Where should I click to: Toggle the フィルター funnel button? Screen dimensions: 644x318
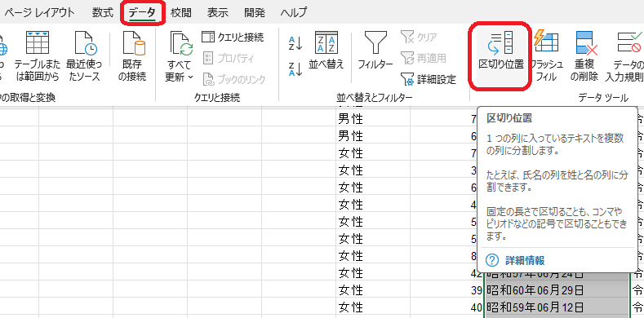point(375,50)
